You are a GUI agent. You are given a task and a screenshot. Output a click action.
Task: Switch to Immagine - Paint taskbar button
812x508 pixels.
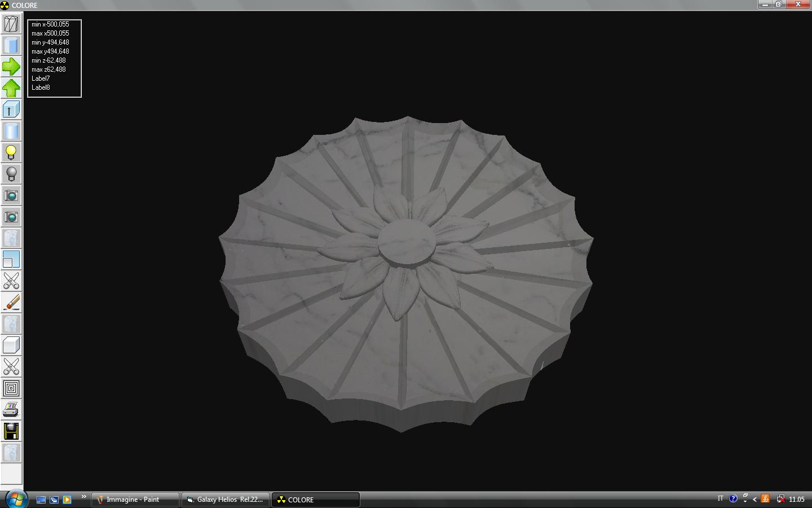pos(135,500)
